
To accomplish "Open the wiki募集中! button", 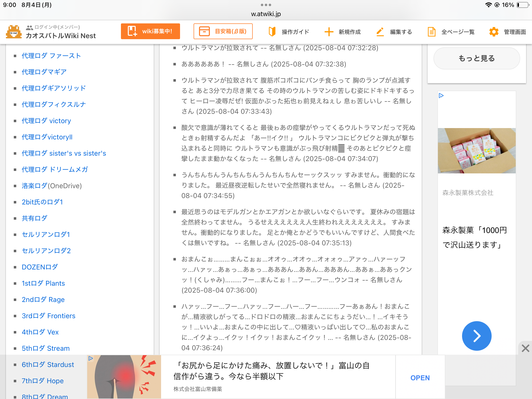I will tap(150, 31).
